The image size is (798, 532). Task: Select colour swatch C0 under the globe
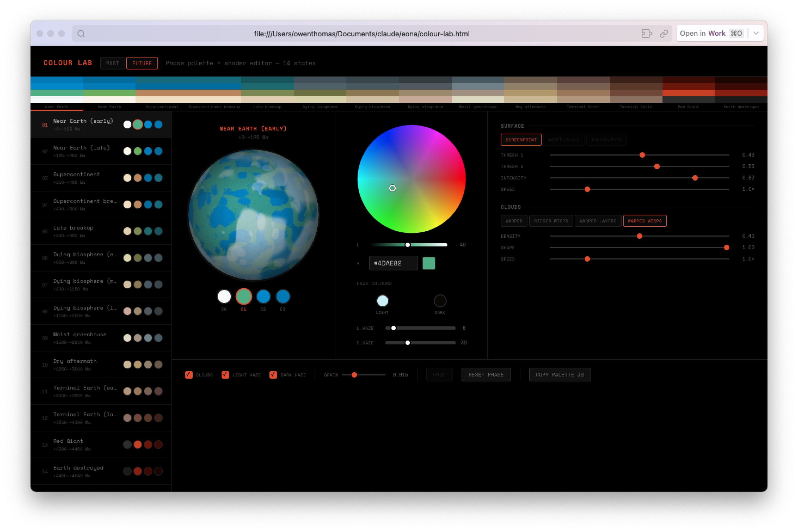tap(224, 297)
